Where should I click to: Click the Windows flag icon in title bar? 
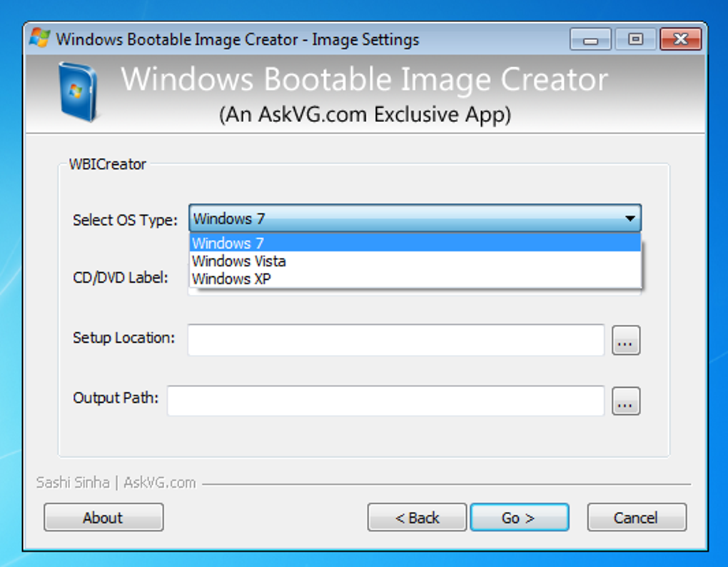pos(39,38)
